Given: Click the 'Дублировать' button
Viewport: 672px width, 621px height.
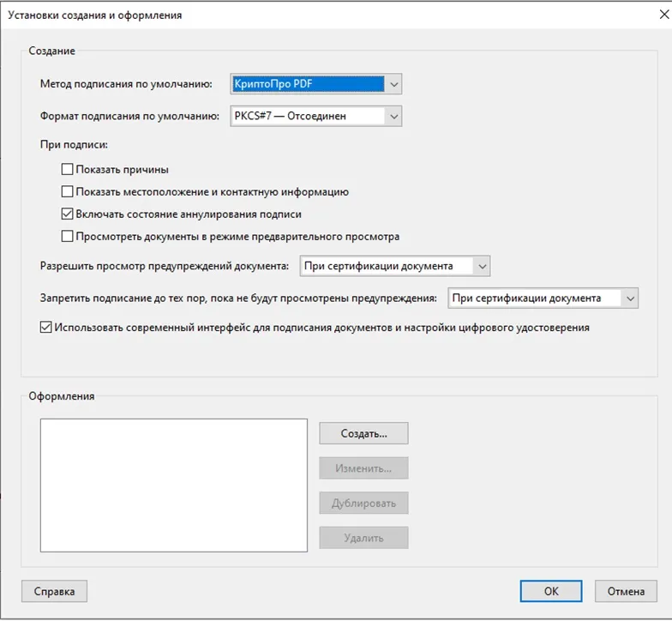Looking at the screenshot, I should [x=363, y=503].
